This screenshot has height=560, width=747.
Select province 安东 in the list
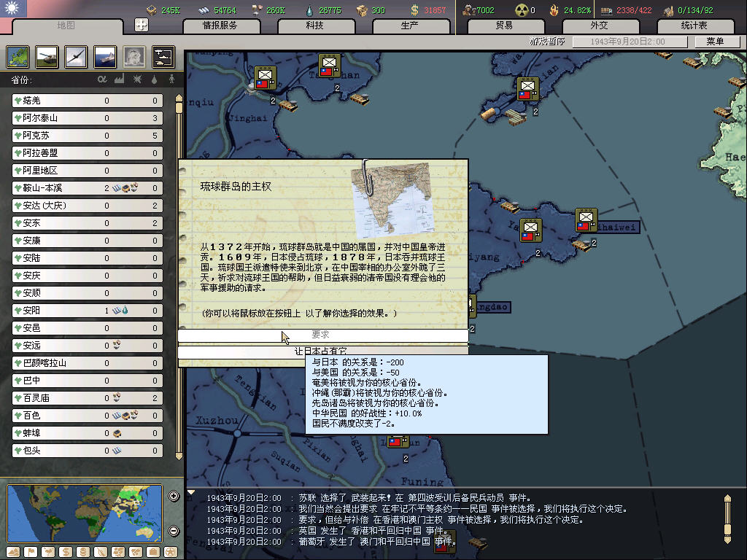pyautogui.click(x=88, y=223)
